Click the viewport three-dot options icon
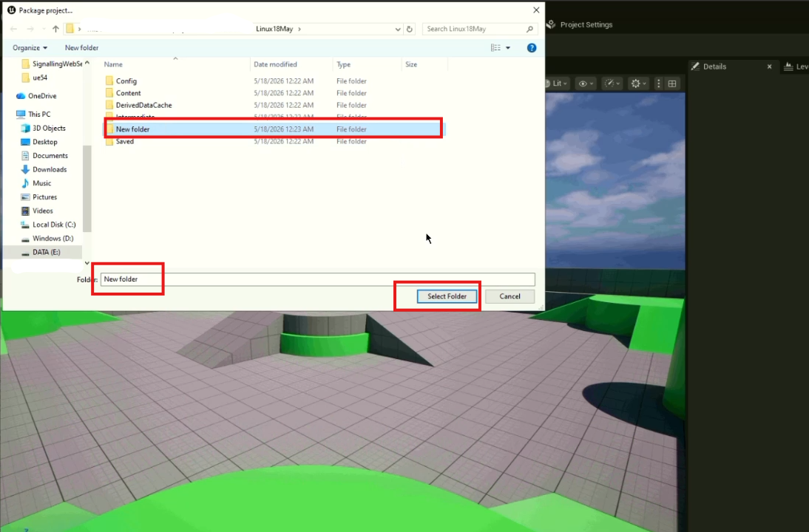Image resolution: width=809 pixels, height=532 pixels. (x=658, y=83)
